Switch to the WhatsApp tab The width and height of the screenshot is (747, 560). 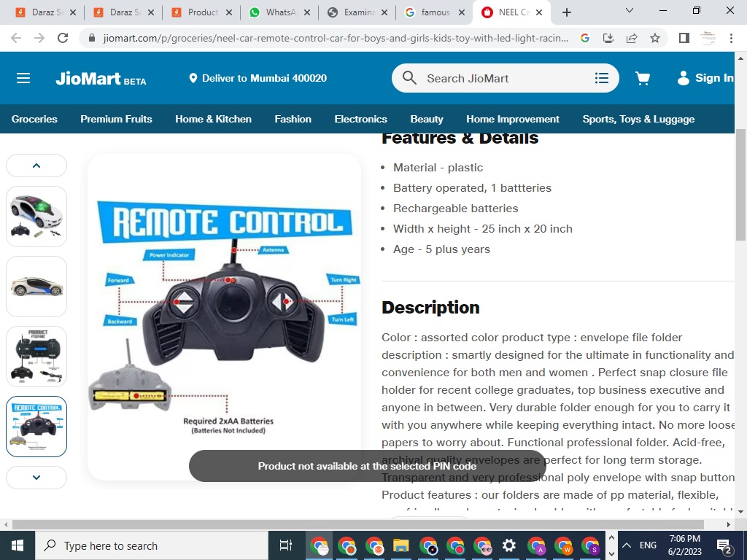(x=279, y=12)
